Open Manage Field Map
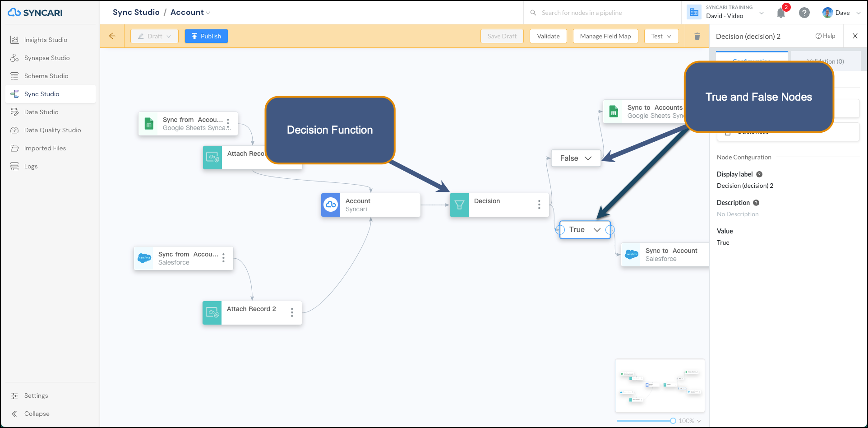868x428 pixels. [605, 36]
